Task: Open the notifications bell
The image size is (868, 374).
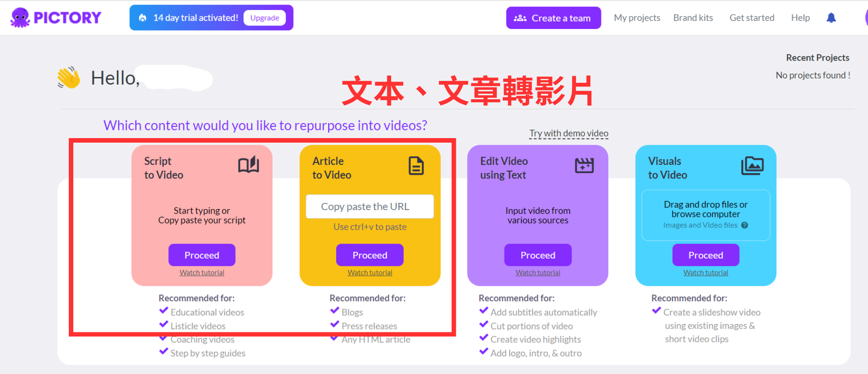Action: pyautogui.click(x=831, y=18)
